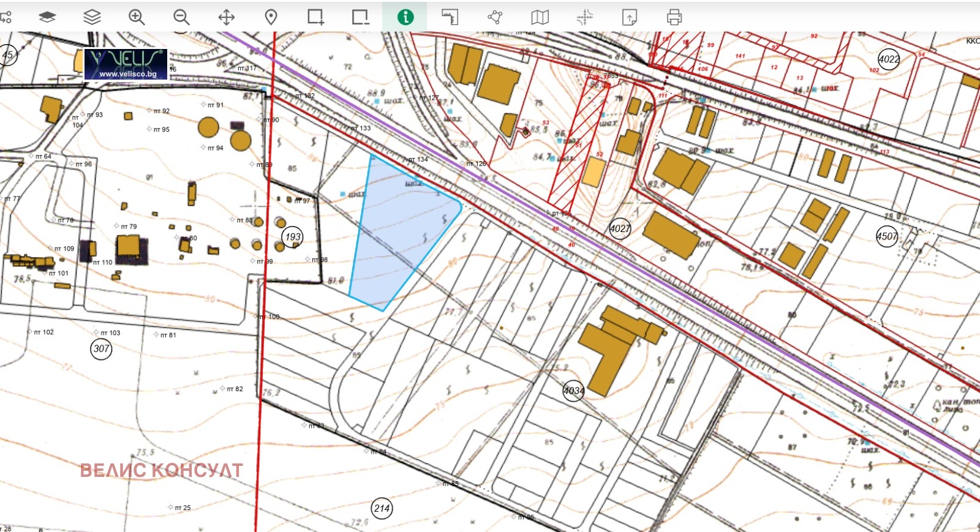This screenshot has height=532, width=980.
Task: Click the zoom out magnifier icon
Action: (x=181, y=17)
